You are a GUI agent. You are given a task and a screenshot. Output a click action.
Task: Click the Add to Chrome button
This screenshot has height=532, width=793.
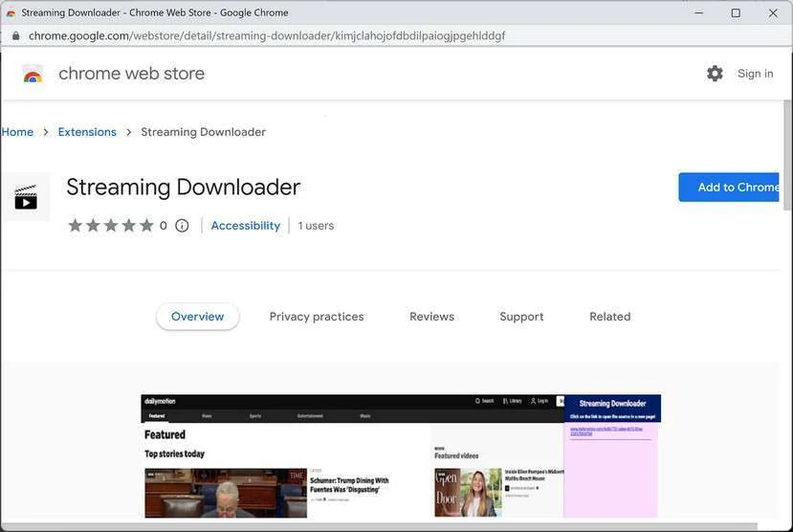729,188
